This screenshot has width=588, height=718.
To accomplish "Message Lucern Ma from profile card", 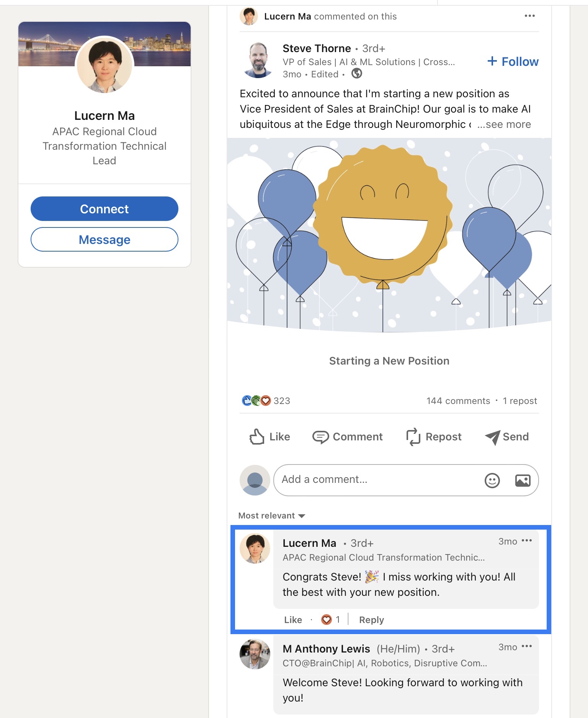I will [105, 239].
